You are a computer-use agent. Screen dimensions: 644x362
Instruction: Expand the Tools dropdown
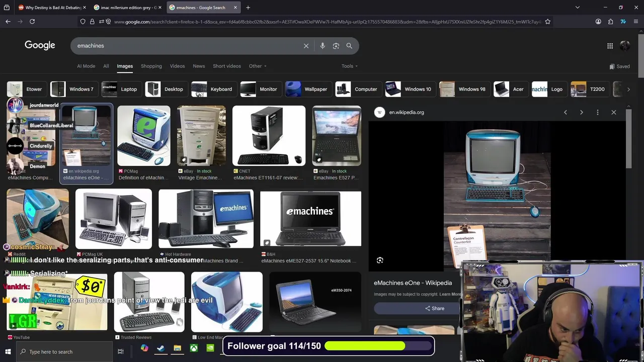point(350,66)
